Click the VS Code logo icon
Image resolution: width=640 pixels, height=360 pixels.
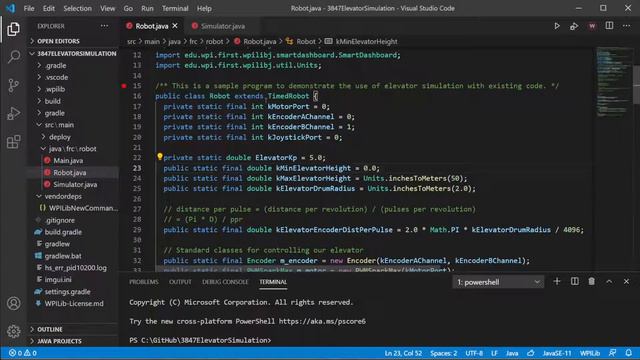click(x=11, y=8)
